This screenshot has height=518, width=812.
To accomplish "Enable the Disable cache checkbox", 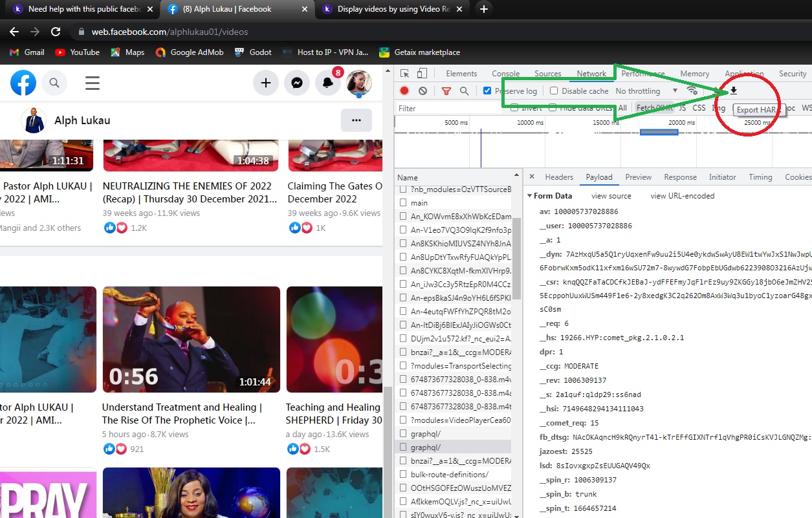I will [554, 91].
